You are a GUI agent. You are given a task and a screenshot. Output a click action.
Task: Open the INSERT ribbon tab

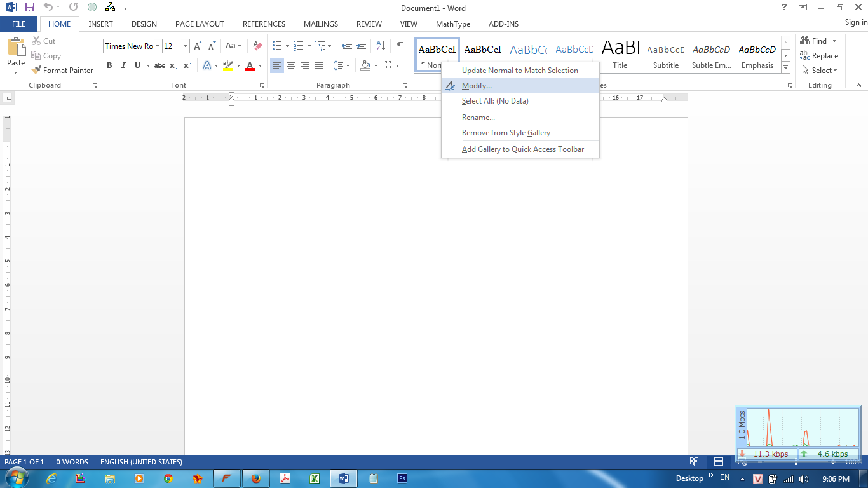click(101, 24)
